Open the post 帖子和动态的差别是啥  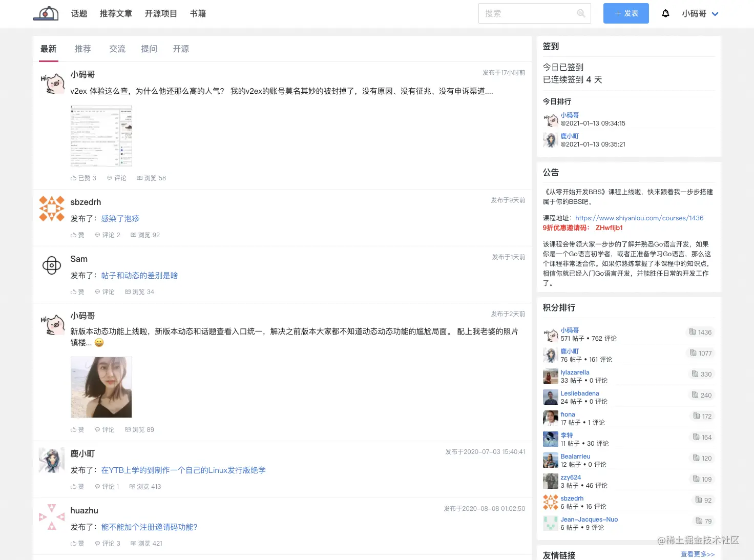coord(139,275)
